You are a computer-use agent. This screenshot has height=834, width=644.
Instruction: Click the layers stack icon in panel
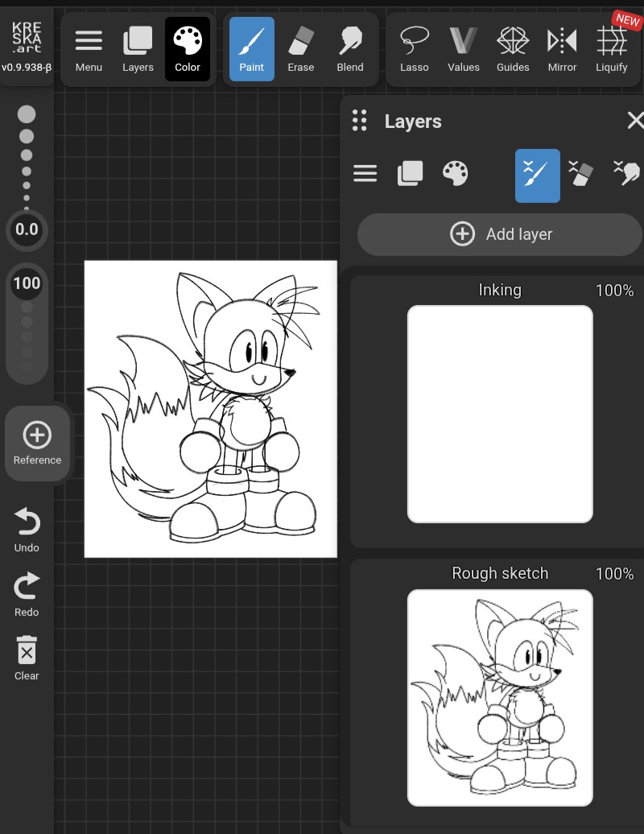(x=410, y=173)
